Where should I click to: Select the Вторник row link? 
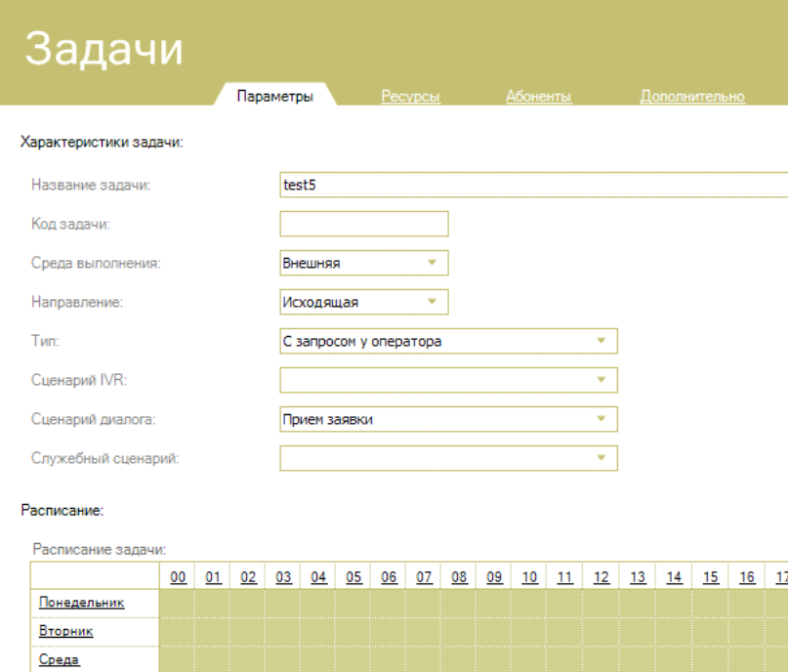(x=65, y=631)
